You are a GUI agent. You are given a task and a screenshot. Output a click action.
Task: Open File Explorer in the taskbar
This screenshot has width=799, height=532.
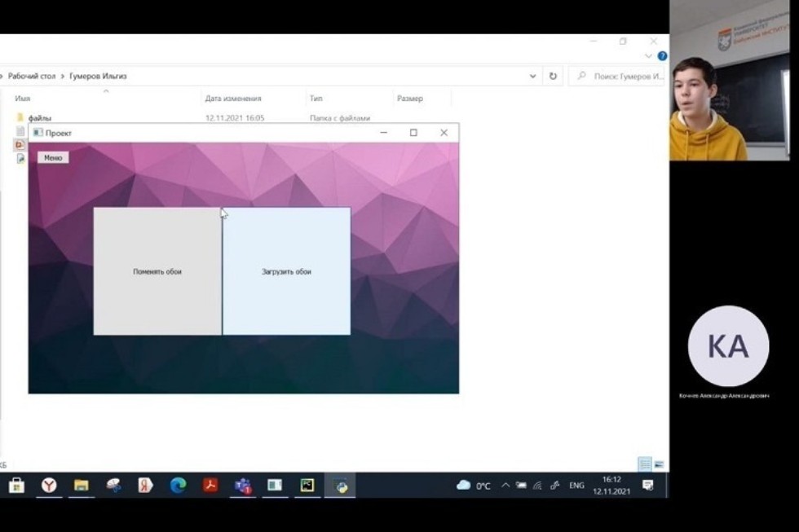click(x=81, y=486)
